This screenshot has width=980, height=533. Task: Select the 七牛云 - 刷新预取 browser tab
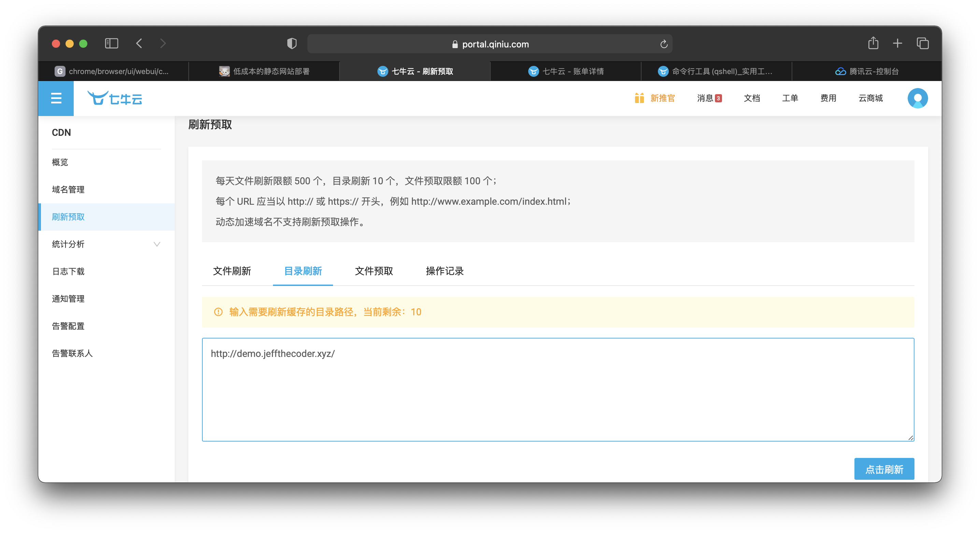point(415,71)
